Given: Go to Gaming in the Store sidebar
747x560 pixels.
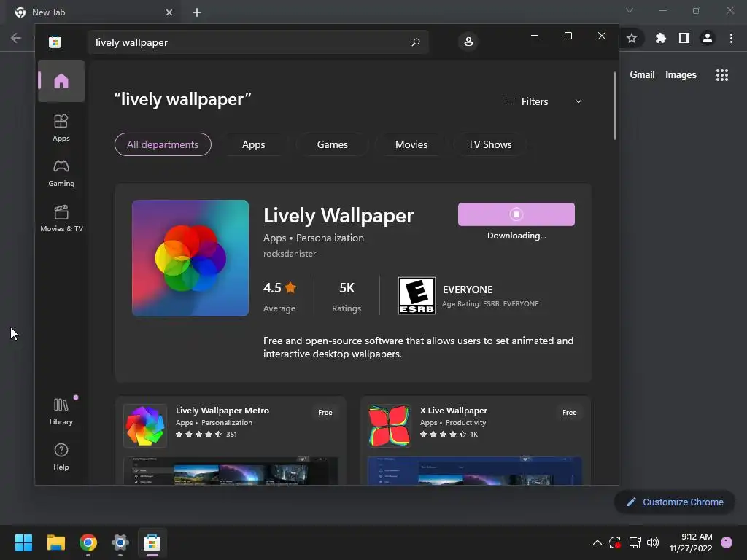Looking at the screenshot, I should point(61,174).
